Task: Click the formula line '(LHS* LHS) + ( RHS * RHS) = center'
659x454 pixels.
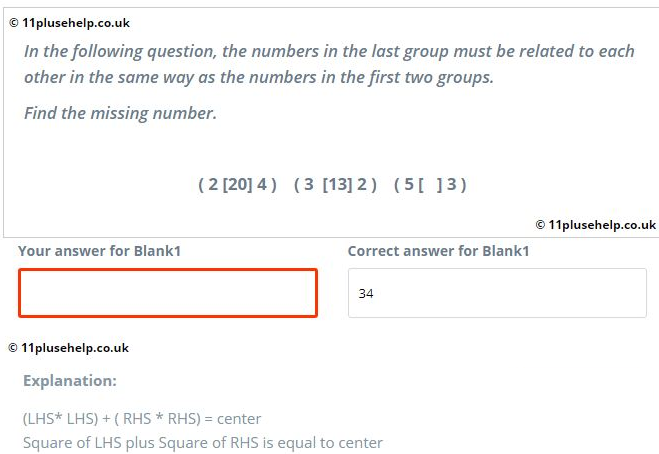Action: 142,418
